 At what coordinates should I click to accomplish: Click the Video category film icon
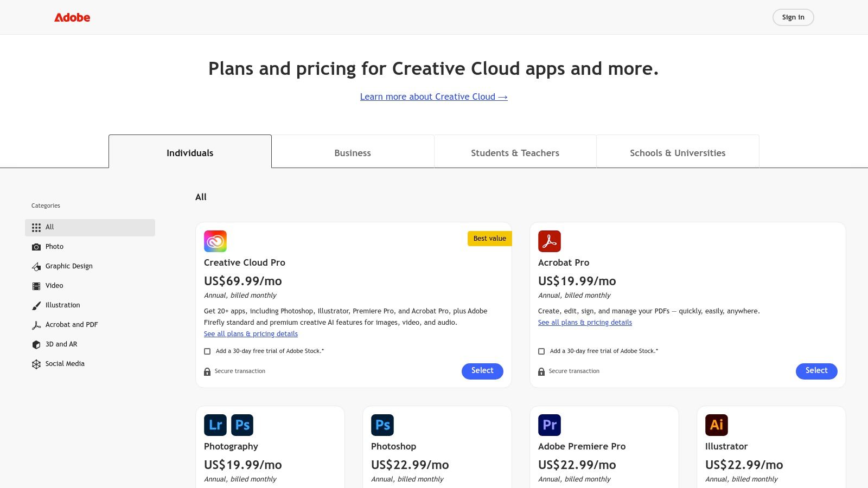(x=36, y=286)
